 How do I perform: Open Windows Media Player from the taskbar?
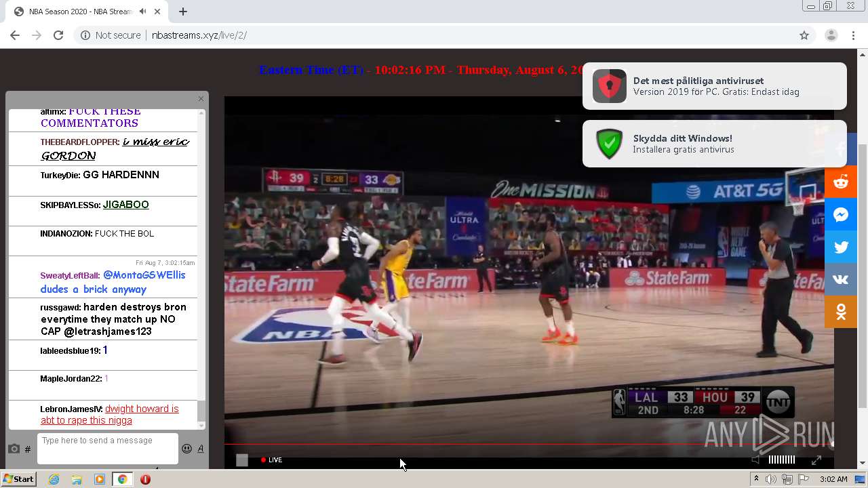(100, 479)
